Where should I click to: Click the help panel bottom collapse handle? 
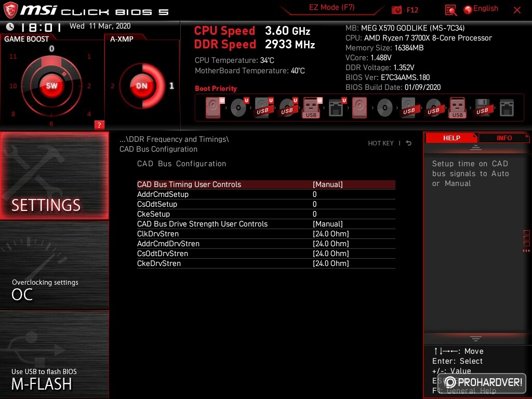(x=476, y=338)
